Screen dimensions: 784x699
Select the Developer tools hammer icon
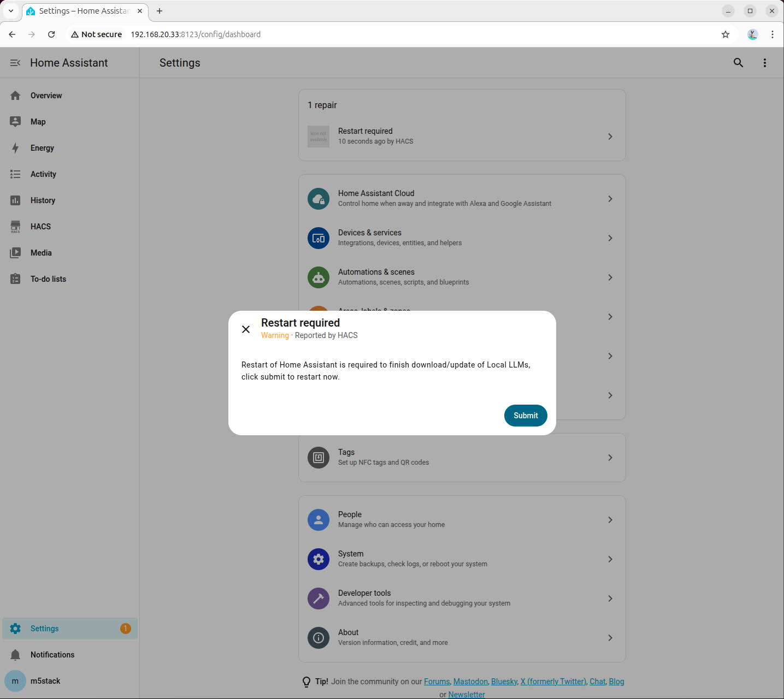click(319, 599)
